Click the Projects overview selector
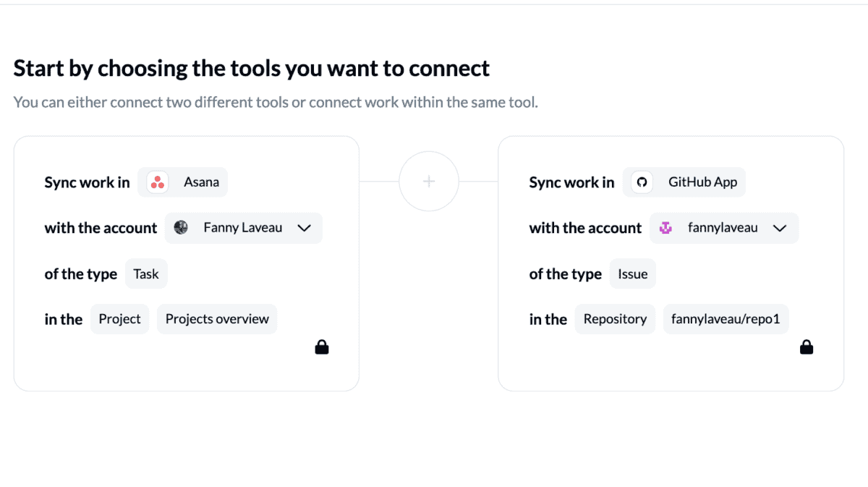Image resolution: width=868 pixels, height=487 pixels. pos(216,318)
